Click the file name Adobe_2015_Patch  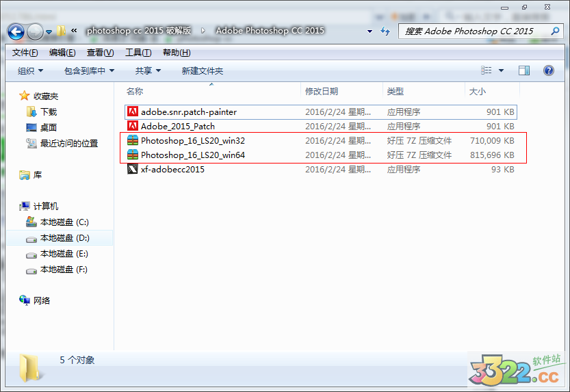[x=178, y=127]
